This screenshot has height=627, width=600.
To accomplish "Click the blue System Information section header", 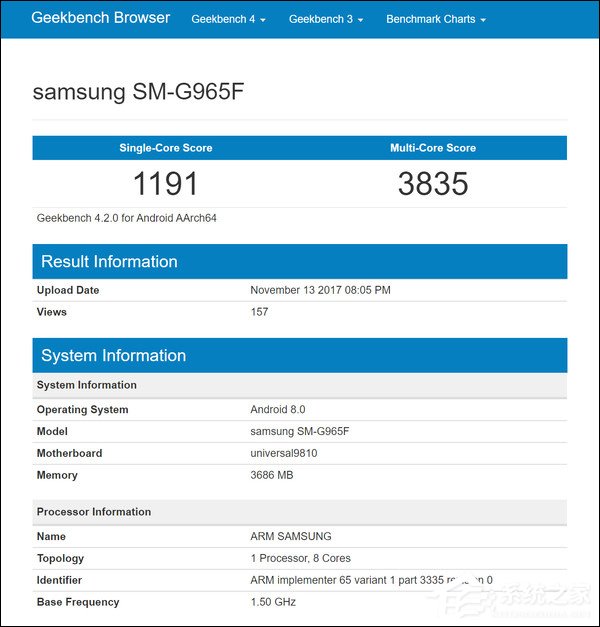I will (113, 356).
